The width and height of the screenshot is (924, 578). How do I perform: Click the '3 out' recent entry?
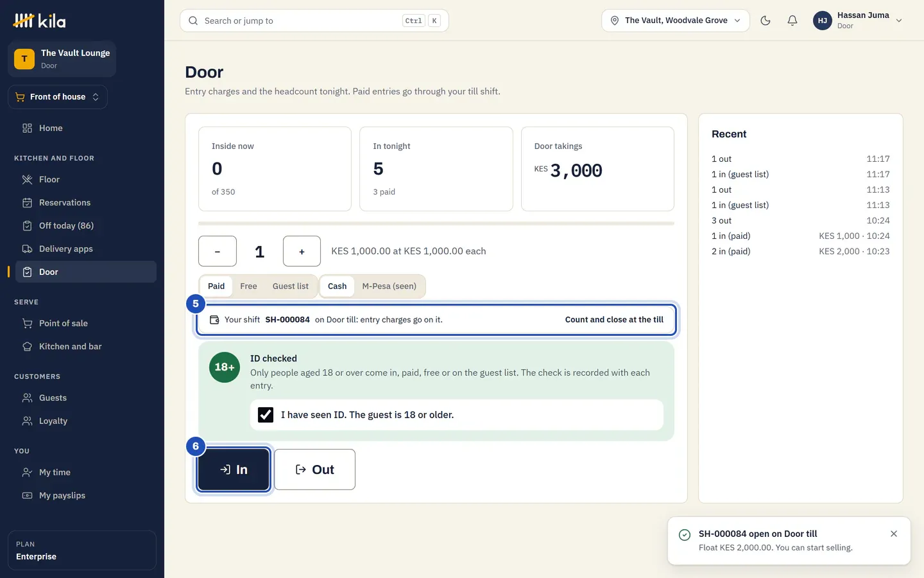click(x=800, y=220)
